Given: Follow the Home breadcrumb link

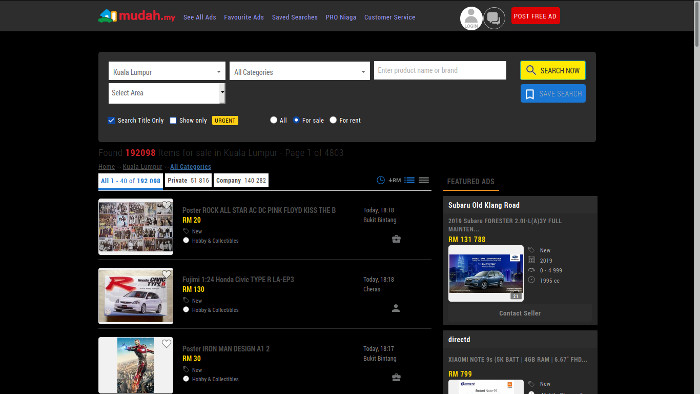Looking at the screenshot, I should [107, 166].
